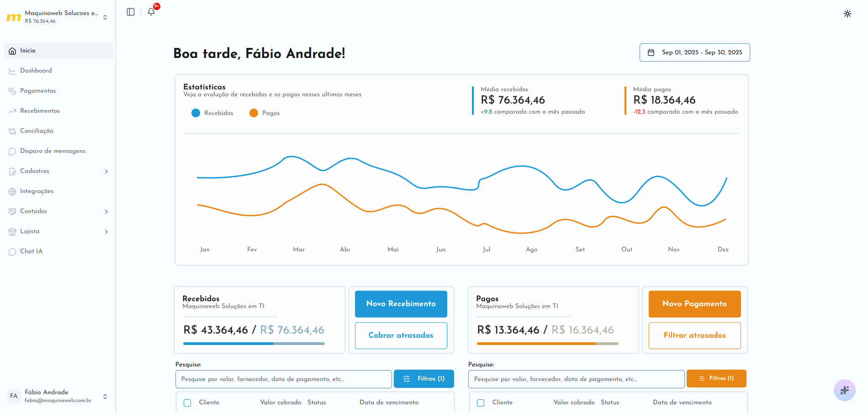Expand the Contador submenu
This screenshot has width=868, height=413.
[106, 212]
